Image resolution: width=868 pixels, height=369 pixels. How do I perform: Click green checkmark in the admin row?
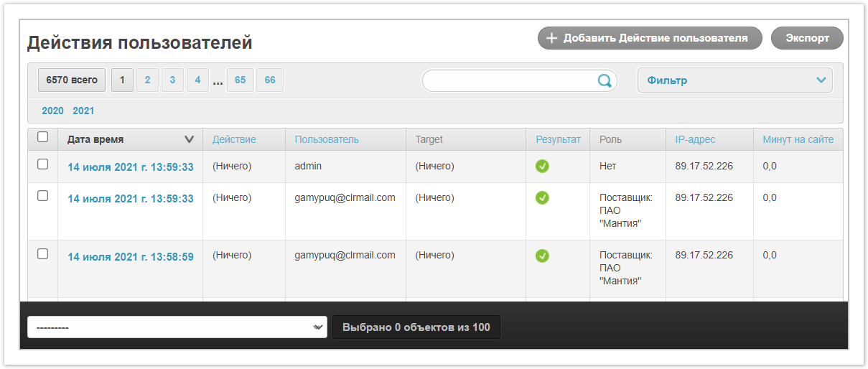tap(542, 167)
